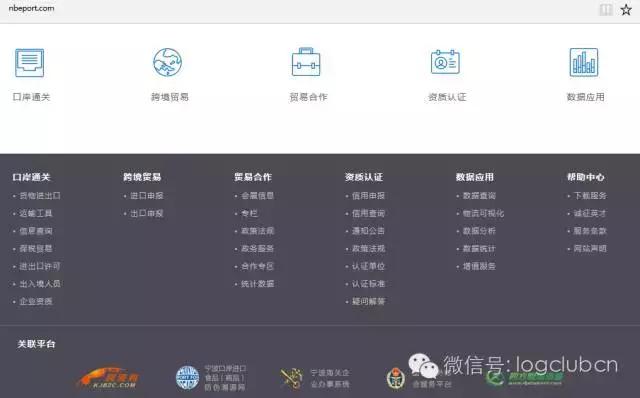Open the 数据查询 footer link
The height and width of the screenshot is (398, 640).
tap(479, 196)
